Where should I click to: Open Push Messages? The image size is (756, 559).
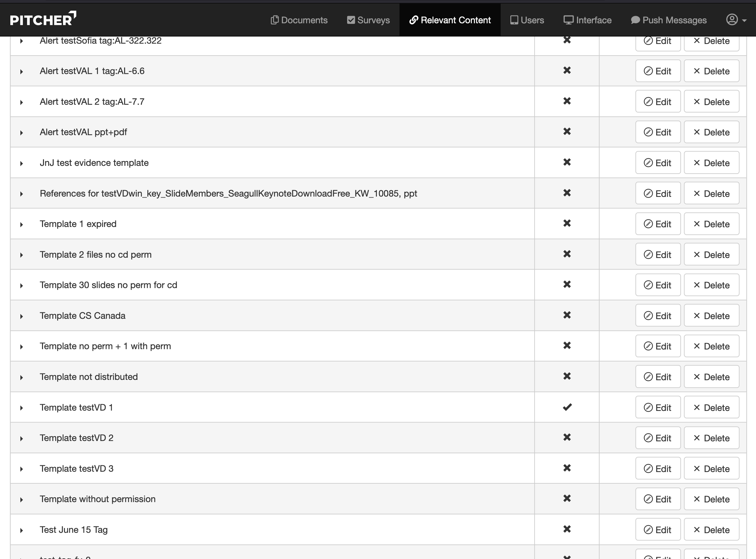(x=669, y=20)
